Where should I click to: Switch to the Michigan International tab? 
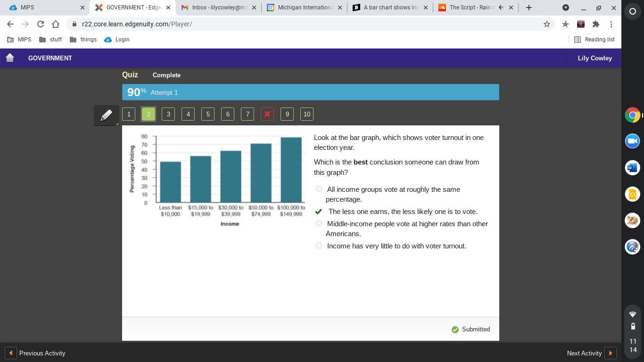[305, 8]
